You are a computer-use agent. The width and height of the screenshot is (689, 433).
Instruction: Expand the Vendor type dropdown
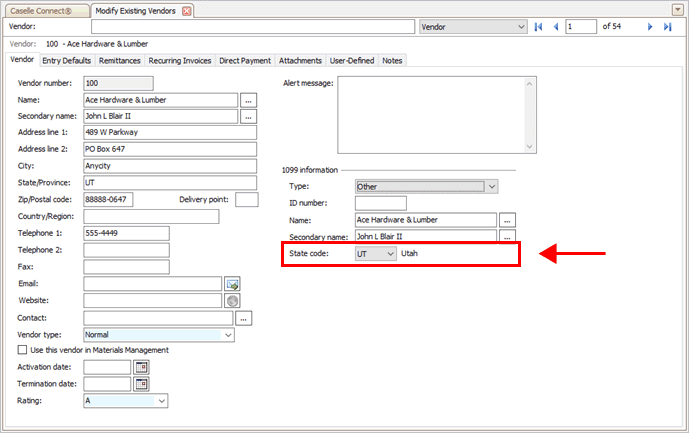(228, 335)
